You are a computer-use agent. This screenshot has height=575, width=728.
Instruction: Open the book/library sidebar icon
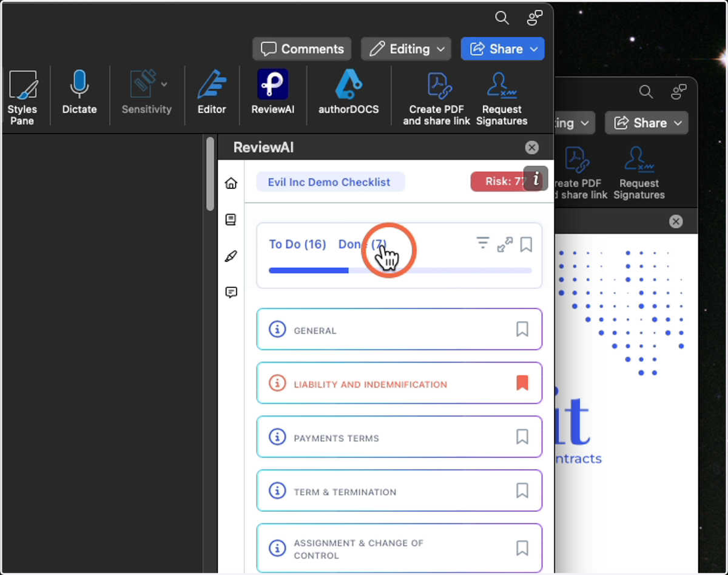click(231, 220)
